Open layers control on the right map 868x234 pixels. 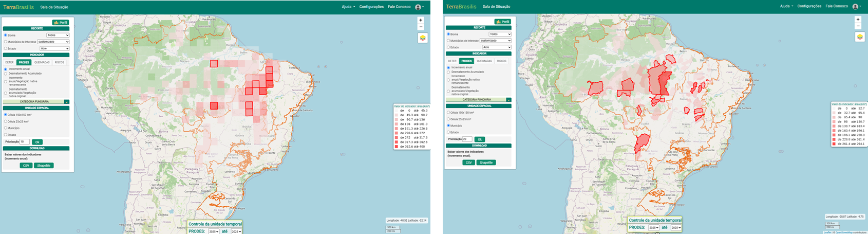(860, 37)
